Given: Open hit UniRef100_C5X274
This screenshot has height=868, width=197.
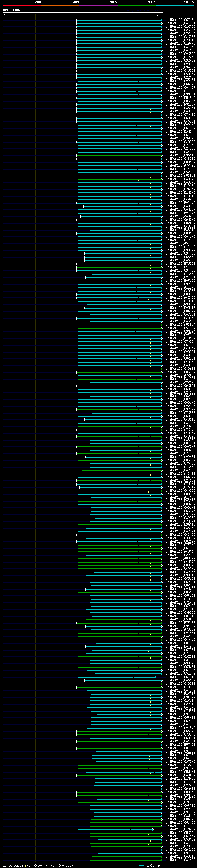Looking at the screenshot, I should [x=180, y=833].
